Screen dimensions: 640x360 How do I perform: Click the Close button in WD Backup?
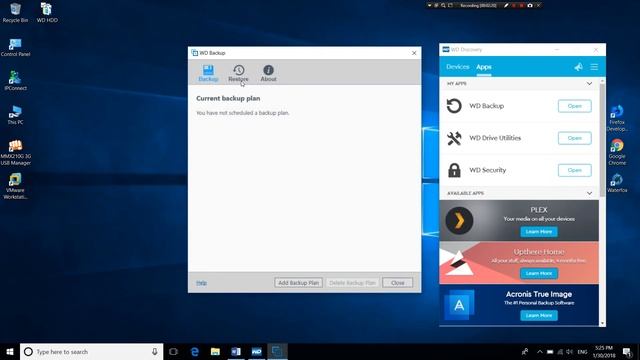tap(398, 282)
